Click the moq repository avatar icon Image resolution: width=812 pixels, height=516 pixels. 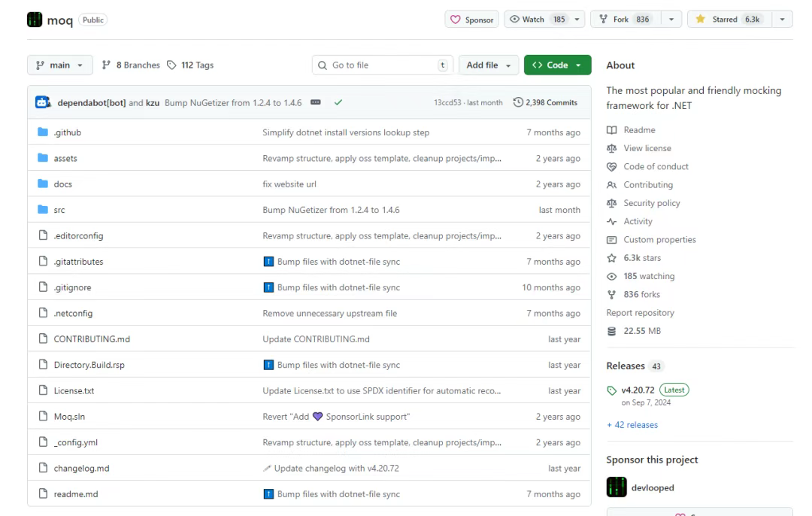coord(34,20)
